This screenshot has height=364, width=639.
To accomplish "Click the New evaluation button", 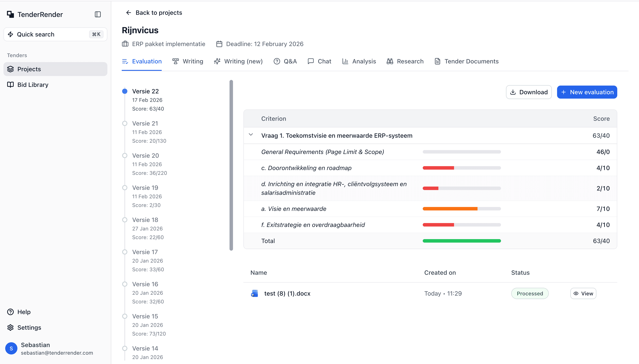I will [x=587, y=92].
